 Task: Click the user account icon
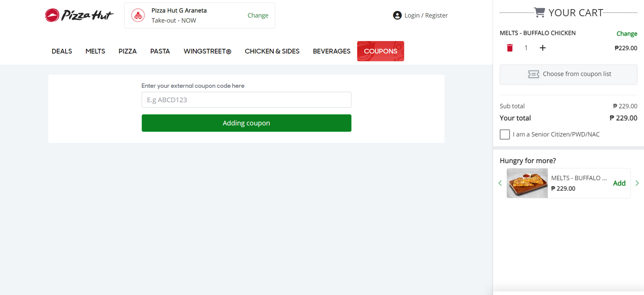(x=397, y=15)
